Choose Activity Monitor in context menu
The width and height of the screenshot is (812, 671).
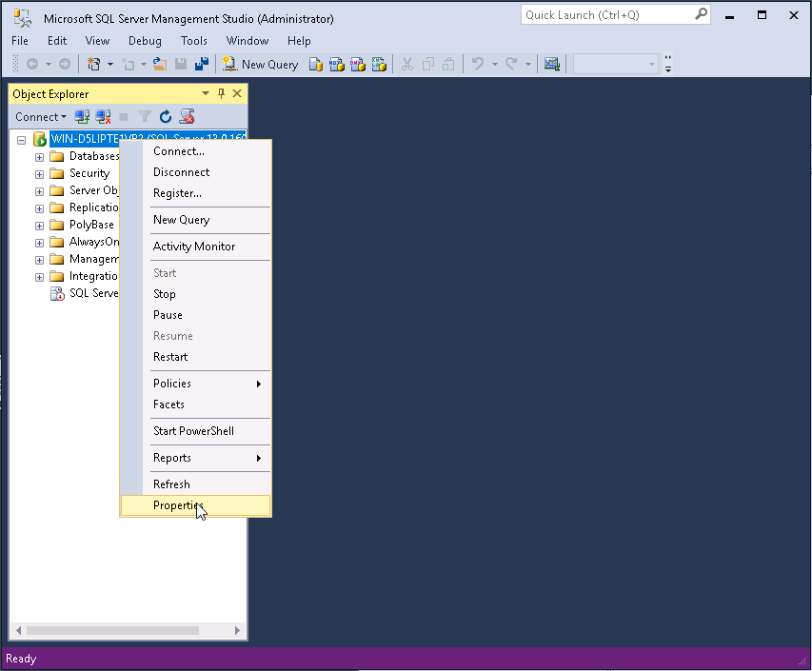click(196, 247)
